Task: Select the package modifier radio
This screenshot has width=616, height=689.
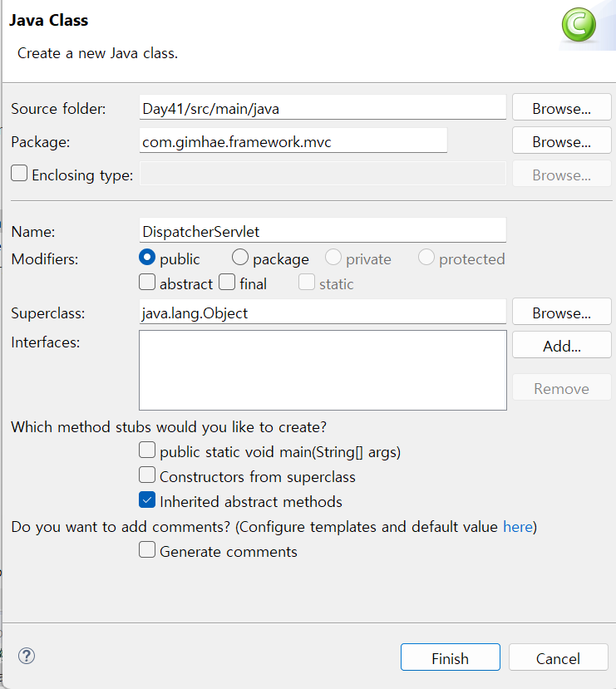Action: [x=240, y=258]
